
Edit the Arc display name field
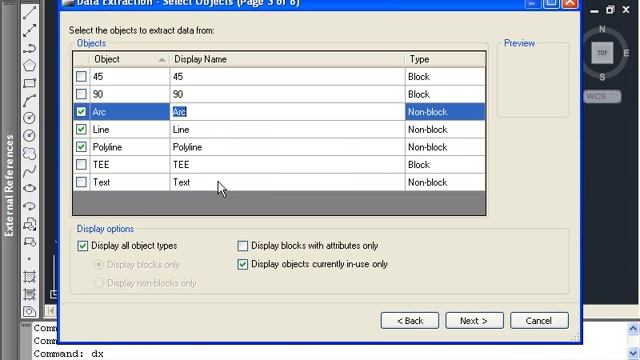point(287,112)
